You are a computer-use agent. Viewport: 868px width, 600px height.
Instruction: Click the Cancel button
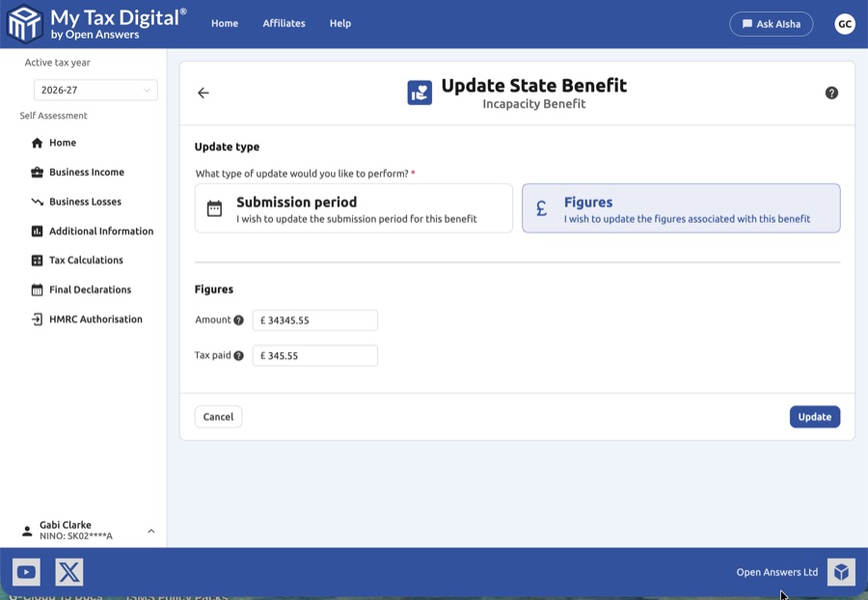pyautogui.click(x=218, y=417)
